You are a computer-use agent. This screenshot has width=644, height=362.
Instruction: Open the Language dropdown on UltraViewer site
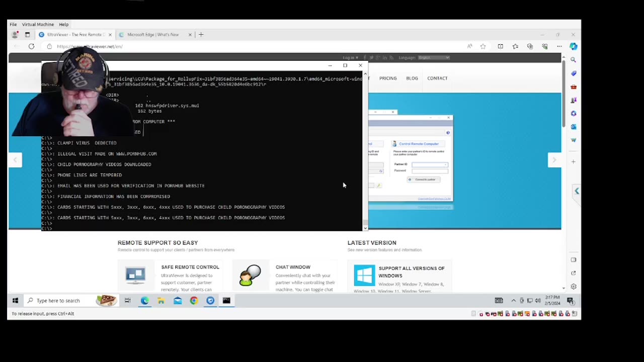(434, 58)
